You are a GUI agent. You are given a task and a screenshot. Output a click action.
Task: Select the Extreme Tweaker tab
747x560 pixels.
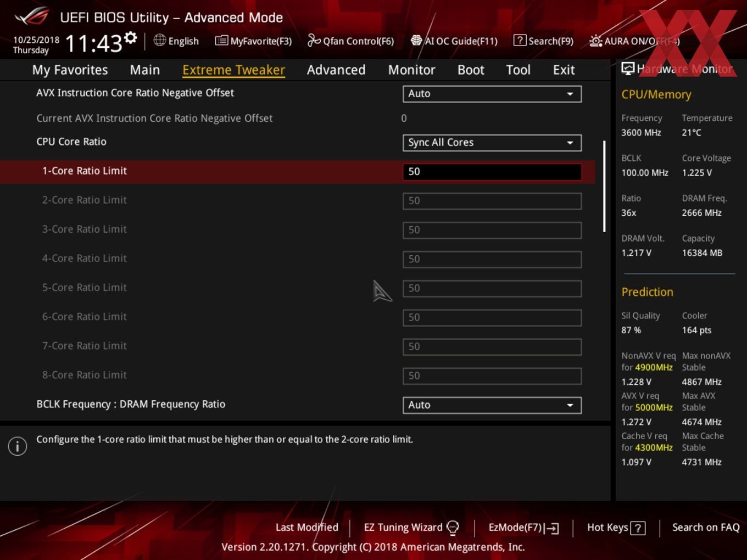tap(233, 70)
